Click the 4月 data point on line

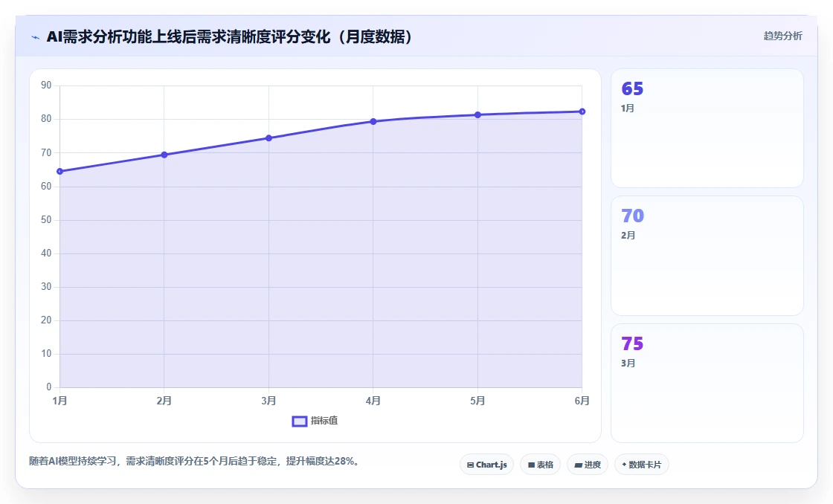pos(373,122)
